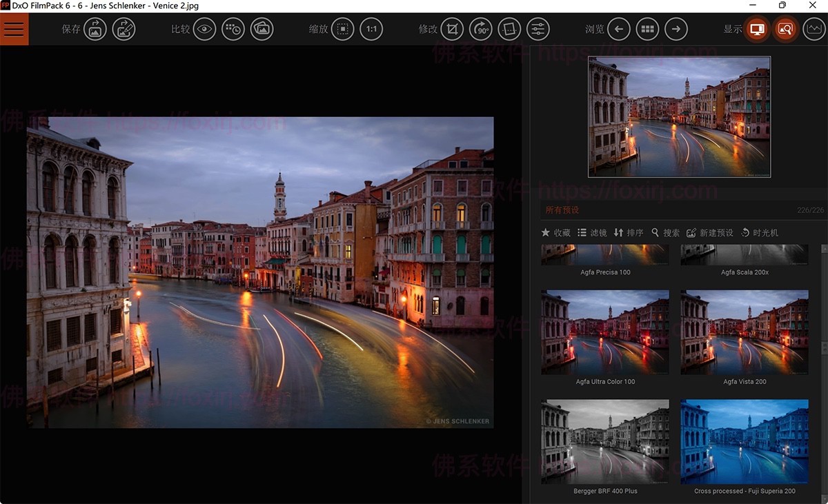Click the Rotate 90° icon

480,29
